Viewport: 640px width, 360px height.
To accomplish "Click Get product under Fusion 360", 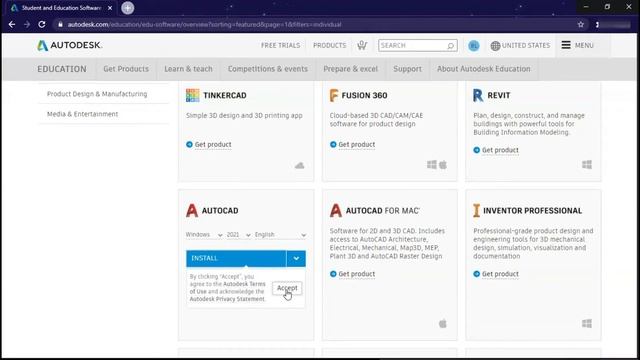I will coord(357,144).
